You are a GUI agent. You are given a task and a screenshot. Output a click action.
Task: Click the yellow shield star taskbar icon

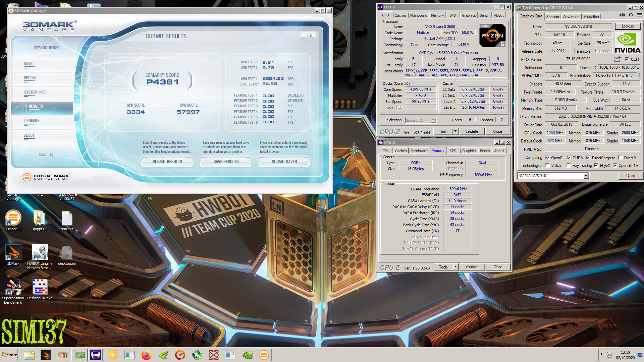113,355
